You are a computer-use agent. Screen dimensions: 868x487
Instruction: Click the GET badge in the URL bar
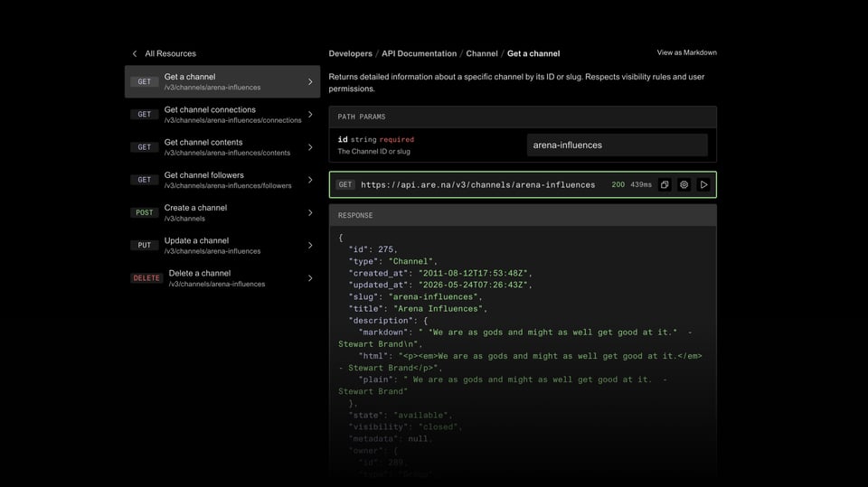(x=344, y=185)
